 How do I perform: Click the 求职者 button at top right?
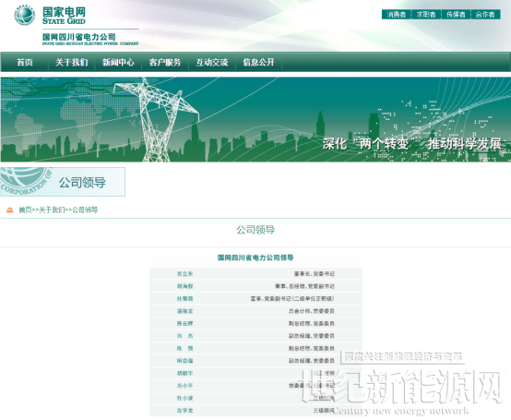tap(426, 15)
